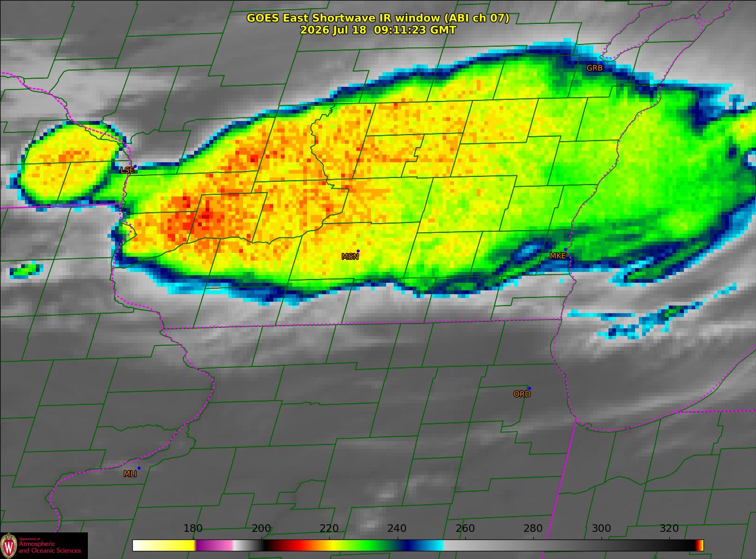Click the MSN station marker dot

coord(358,251)
